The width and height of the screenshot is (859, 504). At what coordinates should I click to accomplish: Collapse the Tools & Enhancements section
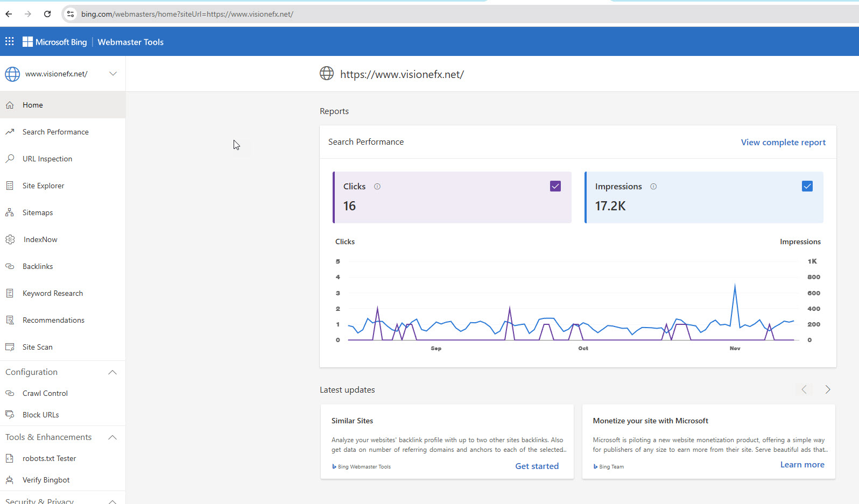pos(112,437)
